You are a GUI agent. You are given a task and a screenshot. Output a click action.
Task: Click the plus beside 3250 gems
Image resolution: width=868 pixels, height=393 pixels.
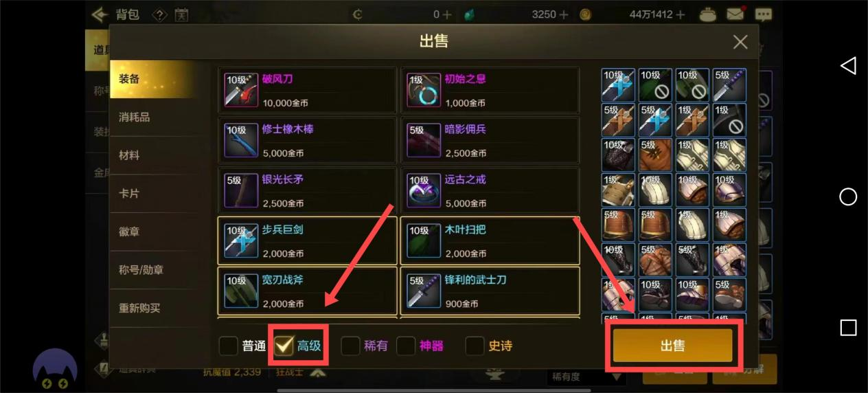[x=564, y=14]
